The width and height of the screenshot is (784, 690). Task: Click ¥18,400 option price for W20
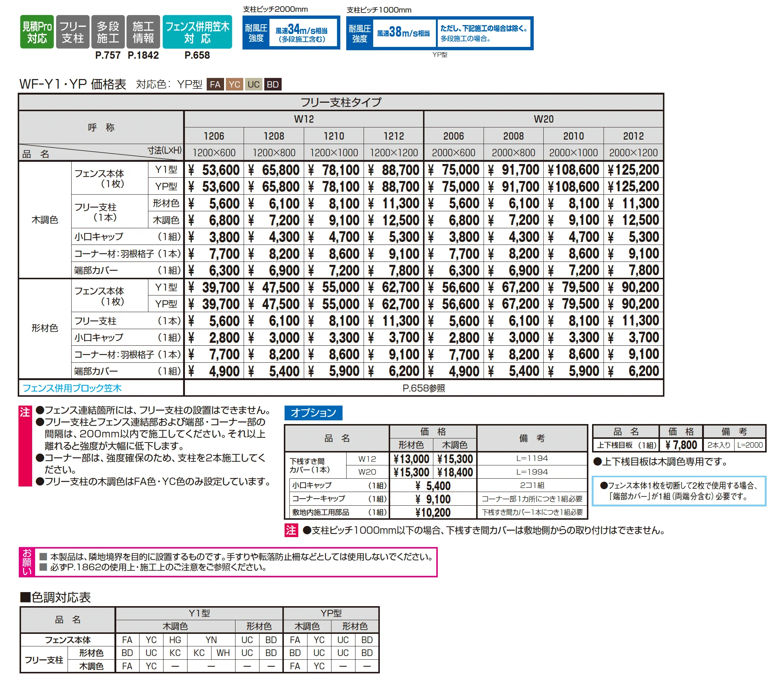point(455,472)
